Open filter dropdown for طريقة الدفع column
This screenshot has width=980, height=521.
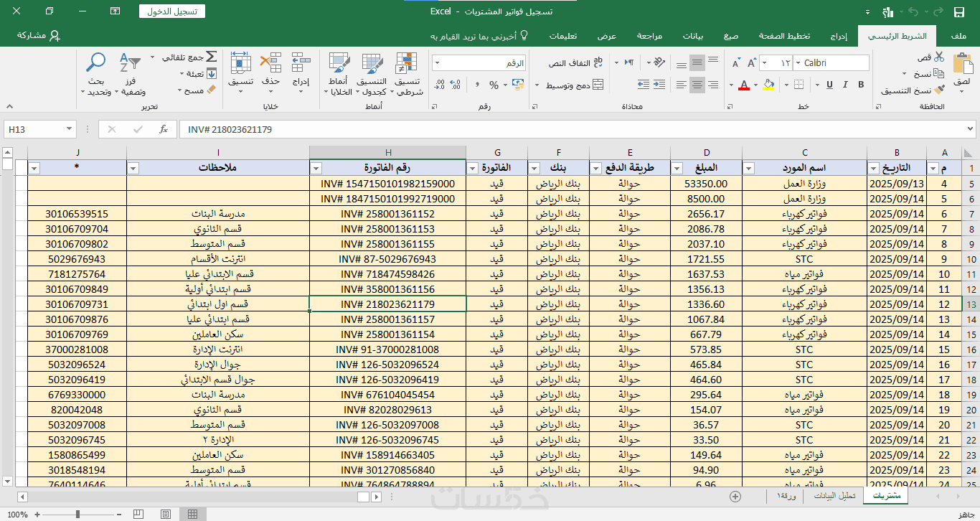click(x=596, y=168)
